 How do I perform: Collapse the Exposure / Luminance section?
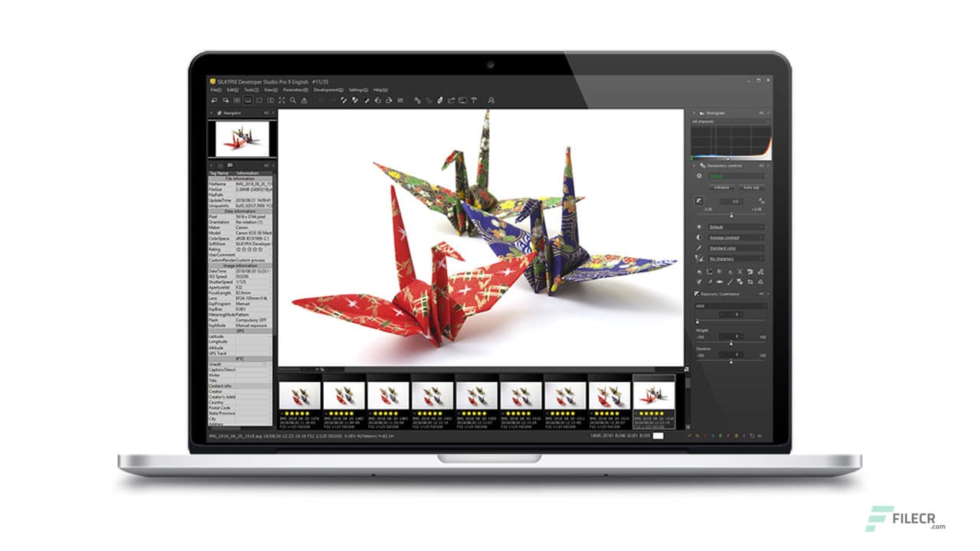click(x=694, y=293)
